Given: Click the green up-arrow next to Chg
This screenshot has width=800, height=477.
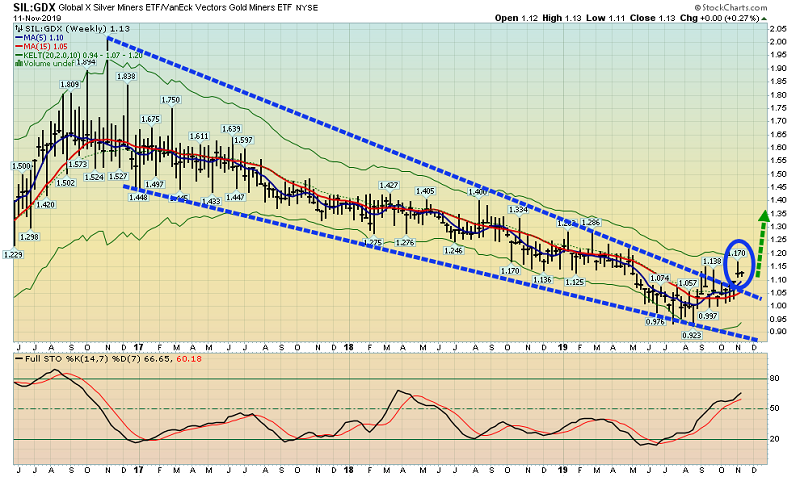Looking at the screenshot, I should click(x=764, y=18).
